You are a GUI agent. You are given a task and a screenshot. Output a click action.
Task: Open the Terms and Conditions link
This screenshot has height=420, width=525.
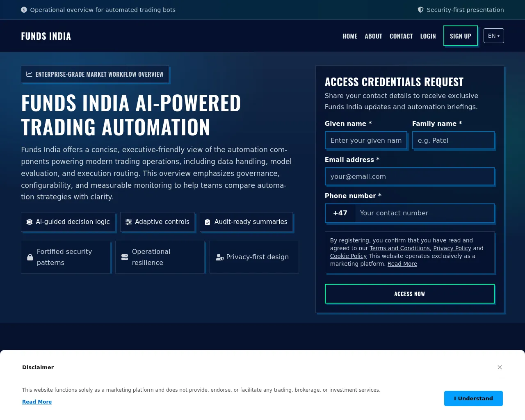400,248
